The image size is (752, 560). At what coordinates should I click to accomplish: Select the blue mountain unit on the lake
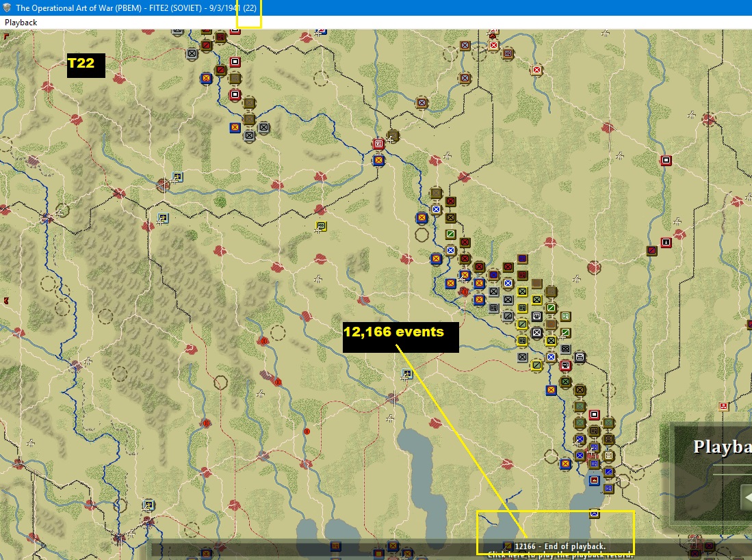coord(594,479)
